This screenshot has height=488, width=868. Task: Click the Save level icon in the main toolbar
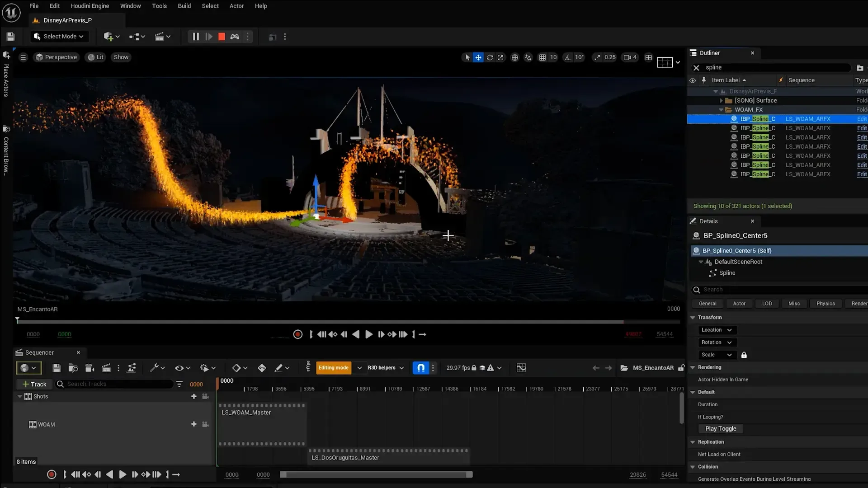click(x=10, y=37)
